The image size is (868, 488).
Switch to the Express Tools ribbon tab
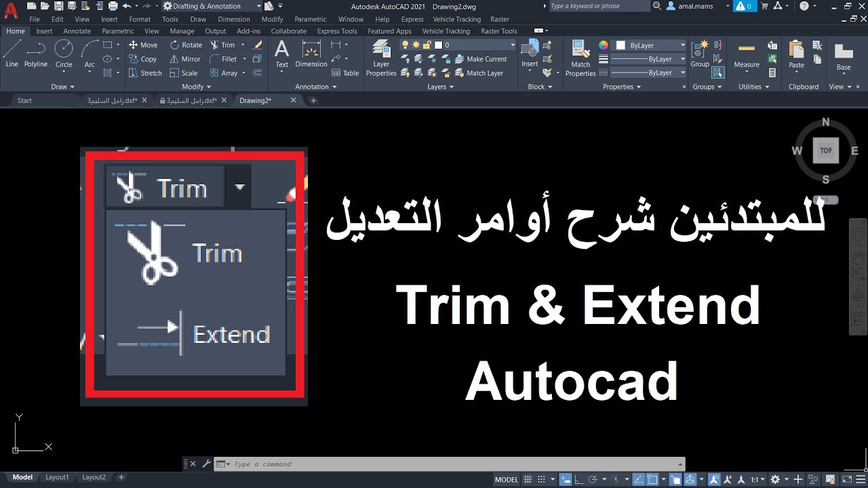tap(337, 31)
